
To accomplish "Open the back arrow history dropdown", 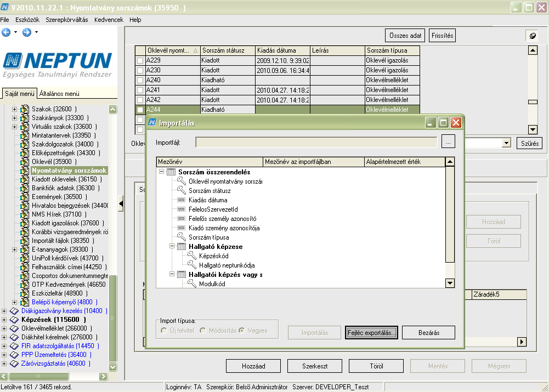I will (x=15, y=32).
